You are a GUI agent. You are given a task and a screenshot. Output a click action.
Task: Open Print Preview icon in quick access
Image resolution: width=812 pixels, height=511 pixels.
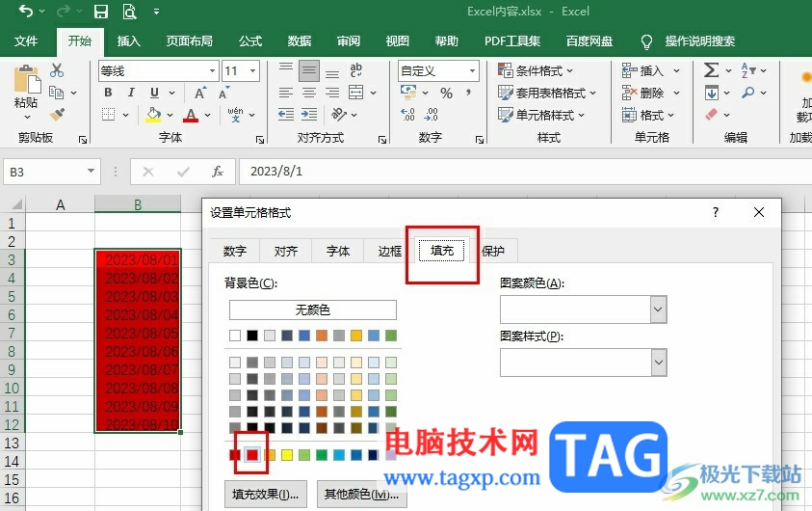129,12
